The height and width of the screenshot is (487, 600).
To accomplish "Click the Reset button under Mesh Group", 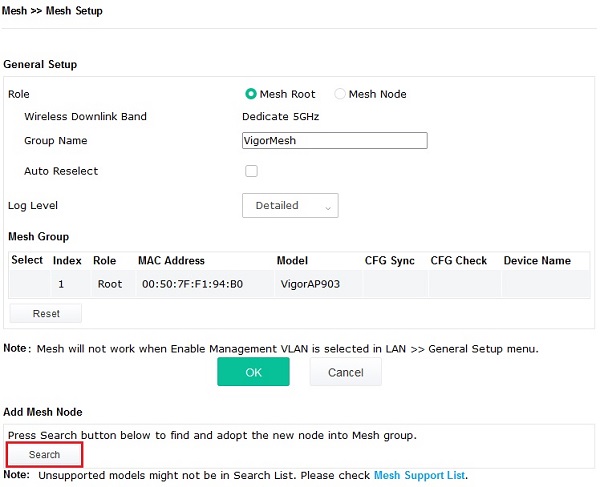I will [x=46, y=313].
